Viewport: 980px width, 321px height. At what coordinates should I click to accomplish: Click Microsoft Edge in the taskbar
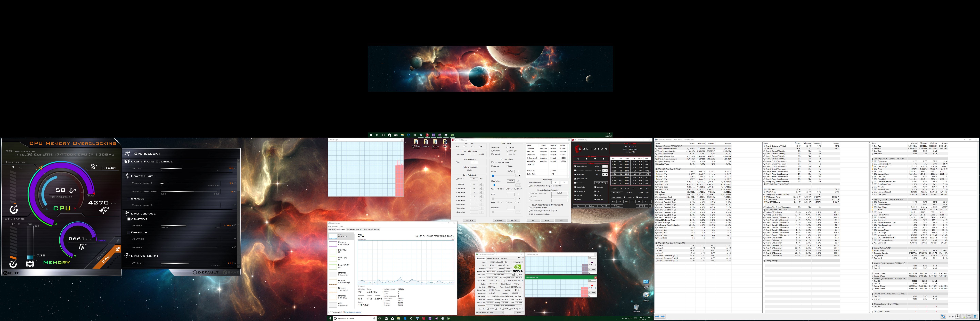click(405, 318)
